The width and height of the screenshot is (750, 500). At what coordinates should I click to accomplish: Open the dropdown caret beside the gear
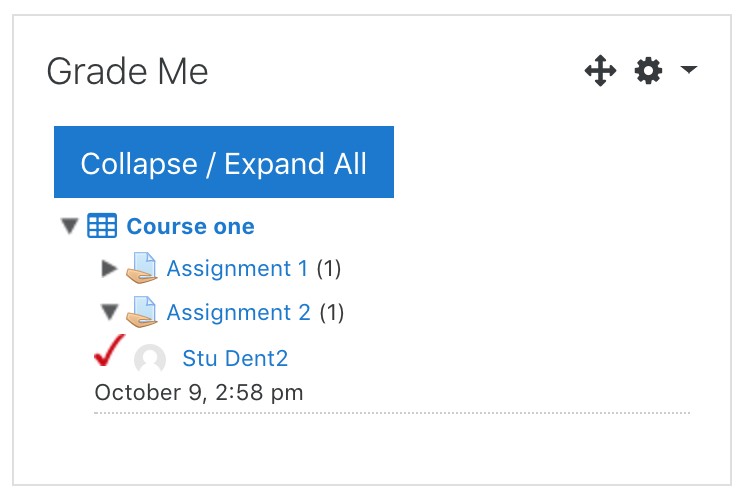tap(688, 70)
